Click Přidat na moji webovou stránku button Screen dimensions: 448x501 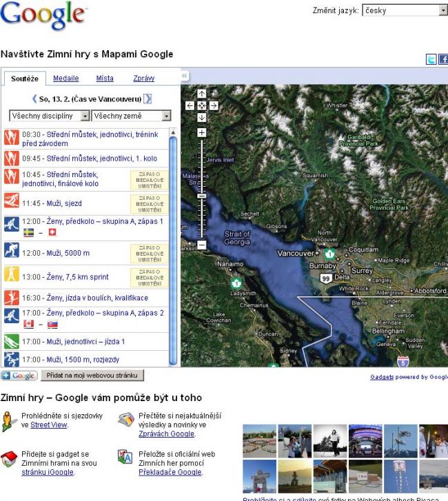click(x=92, y=375)
